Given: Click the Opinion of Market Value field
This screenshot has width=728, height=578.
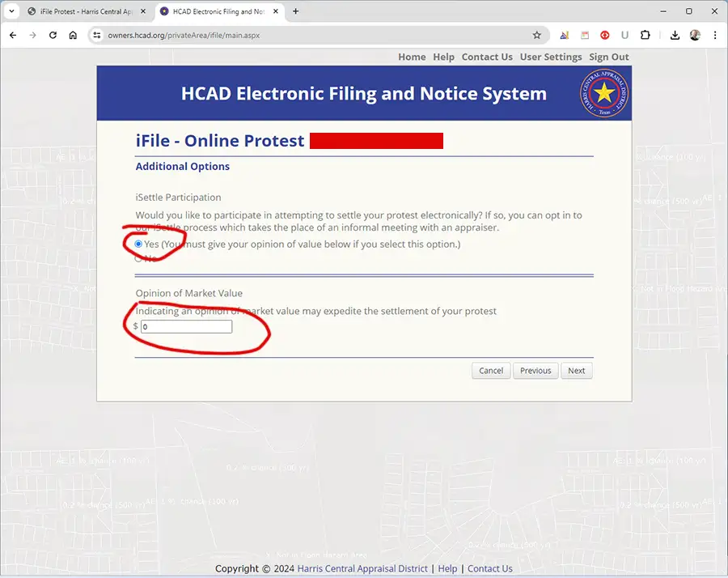Looking at the screenshot, I should pos(187,326).
